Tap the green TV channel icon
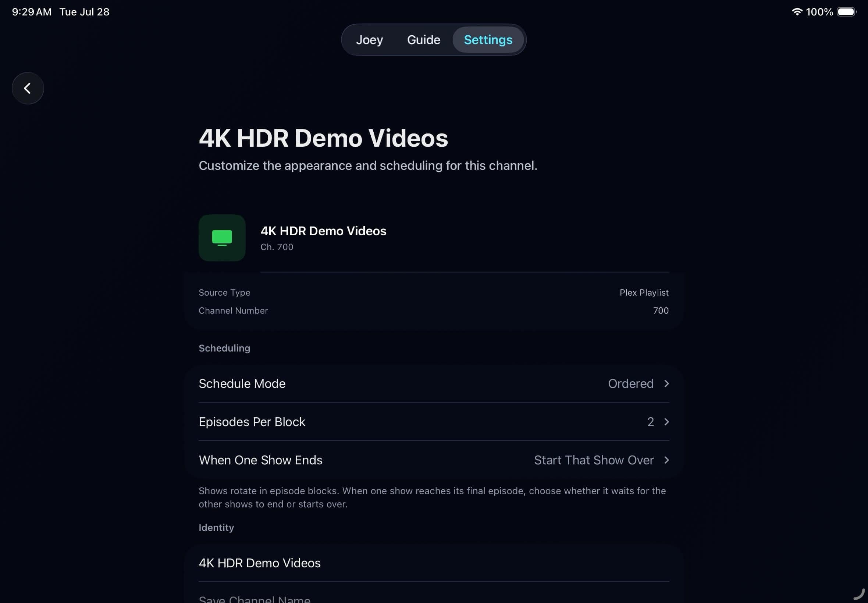 click(x=222, y=238)
